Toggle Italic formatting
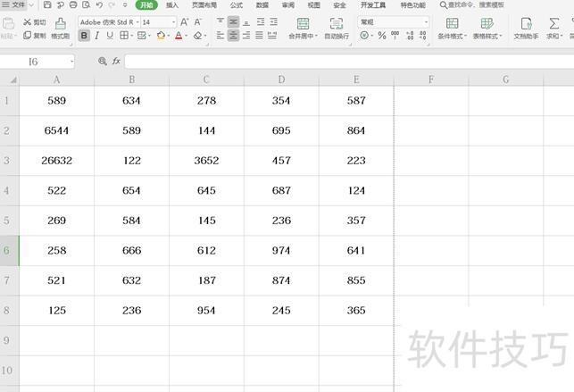Viewport: 574px width, 392px height. tap(97, 36)
